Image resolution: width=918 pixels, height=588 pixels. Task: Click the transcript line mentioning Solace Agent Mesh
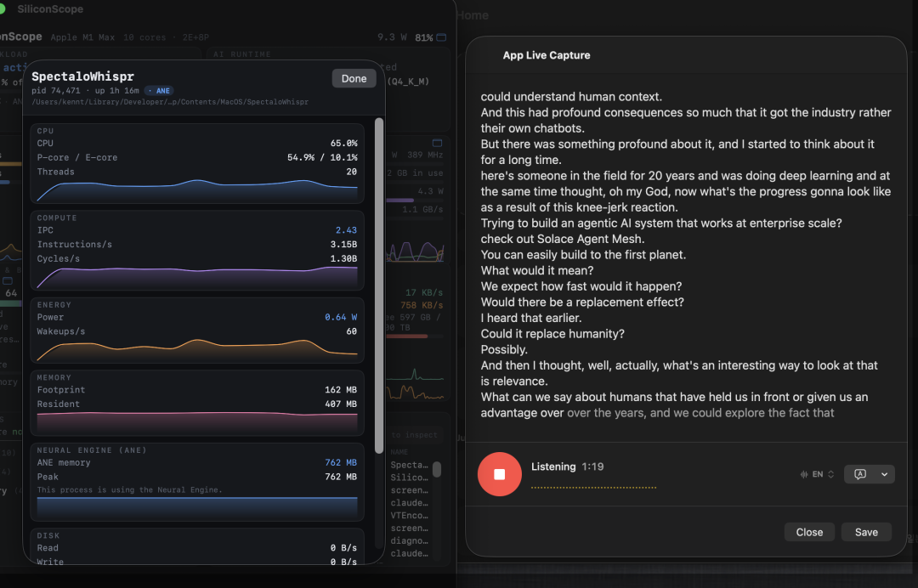click(x=562, y=239)
